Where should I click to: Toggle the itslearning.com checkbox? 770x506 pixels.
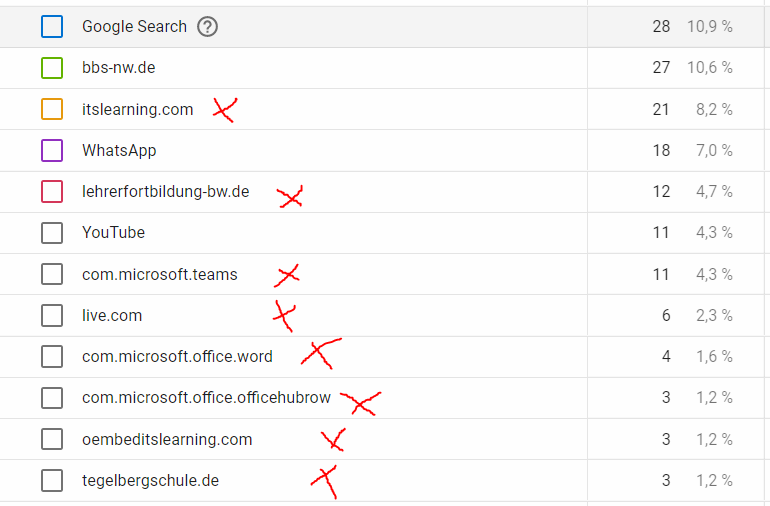[52, 109]
